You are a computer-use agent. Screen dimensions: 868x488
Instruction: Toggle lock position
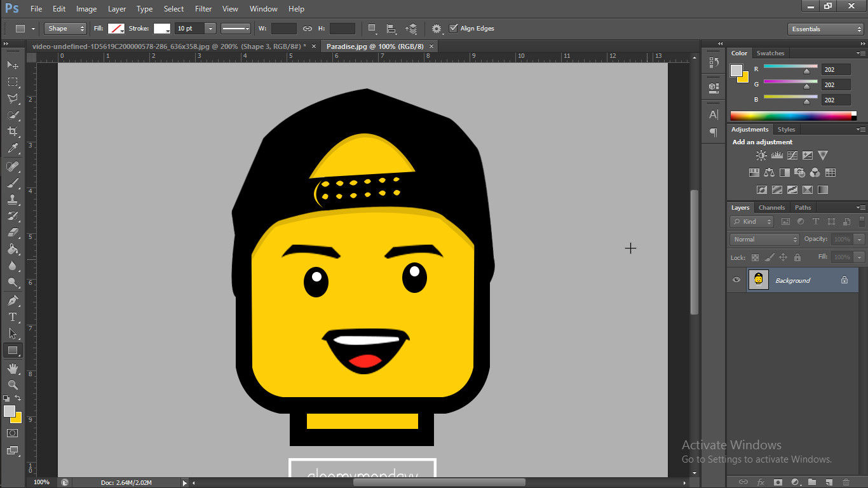click(783, 257)
